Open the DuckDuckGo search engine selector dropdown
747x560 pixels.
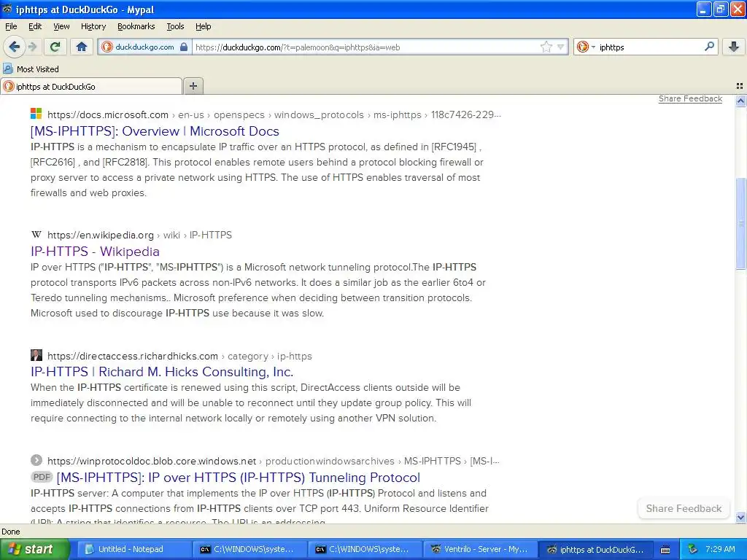click(586, 47)
